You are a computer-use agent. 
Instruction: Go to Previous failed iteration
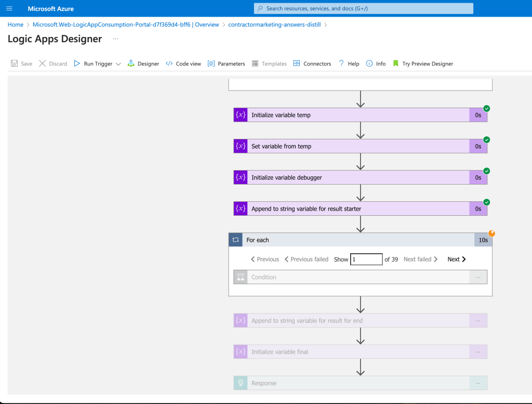click(307, 259)
